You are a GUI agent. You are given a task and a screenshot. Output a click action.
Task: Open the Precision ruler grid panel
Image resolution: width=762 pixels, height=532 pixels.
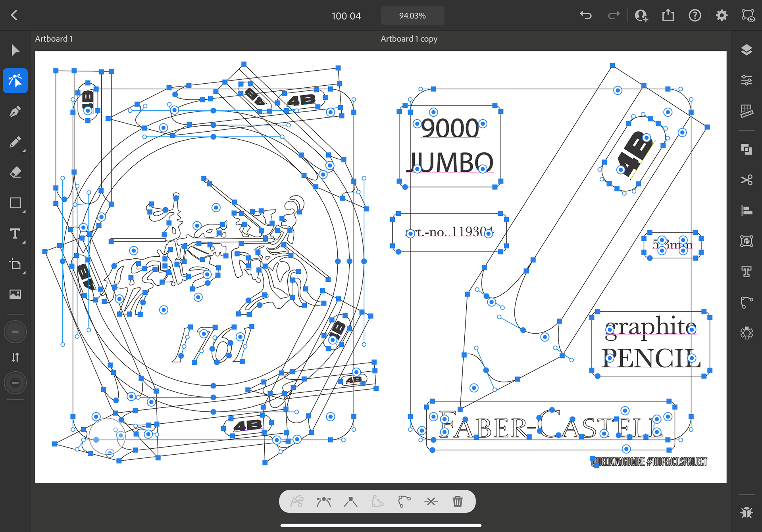pos(747,111)
